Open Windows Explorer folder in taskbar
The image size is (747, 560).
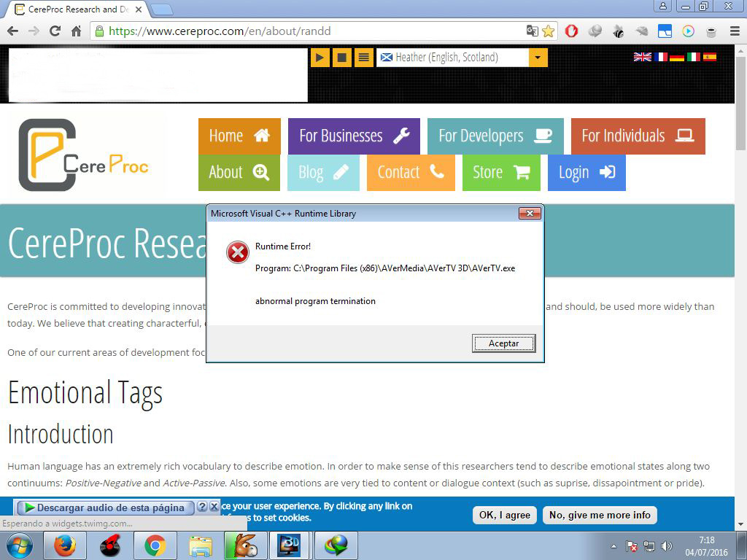point(201,545)
